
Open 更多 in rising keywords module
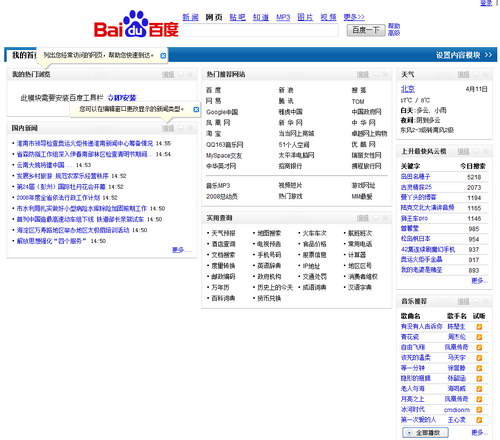(479, 281)
